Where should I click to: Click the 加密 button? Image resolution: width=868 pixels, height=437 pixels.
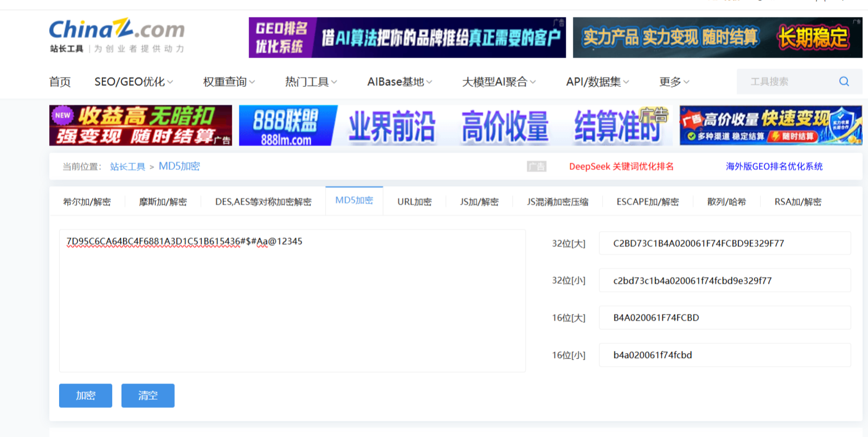click(86, 395)
